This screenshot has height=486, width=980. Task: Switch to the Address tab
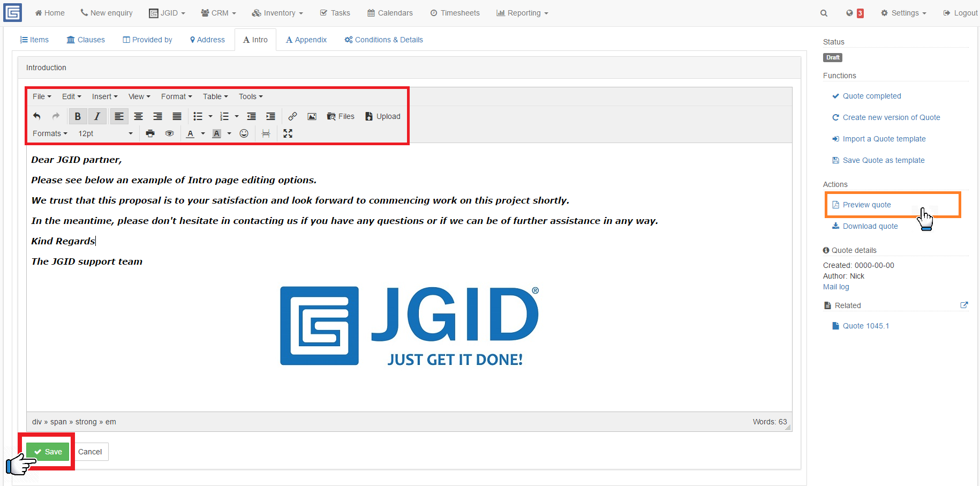coord(207,40)
